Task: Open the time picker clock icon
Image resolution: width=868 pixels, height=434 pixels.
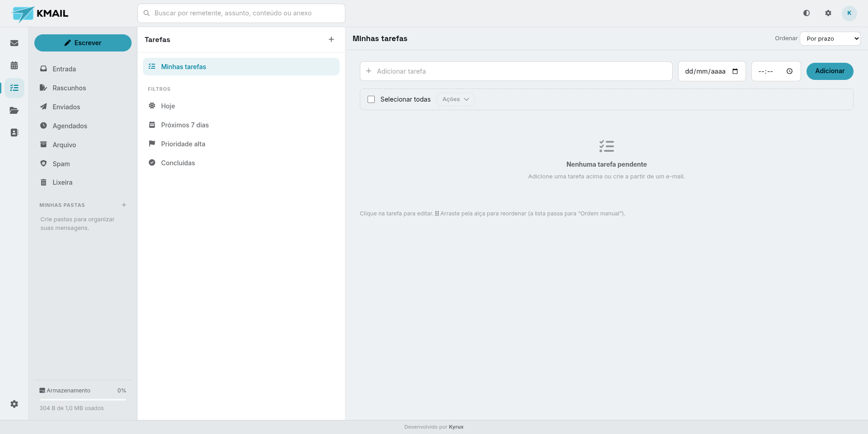Action: coord(789,71)
